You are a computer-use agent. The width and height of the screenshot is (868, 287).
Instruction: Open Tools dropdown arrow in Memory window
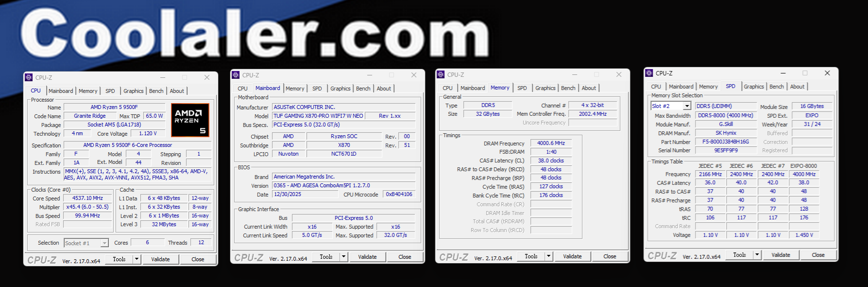[549, 256]
